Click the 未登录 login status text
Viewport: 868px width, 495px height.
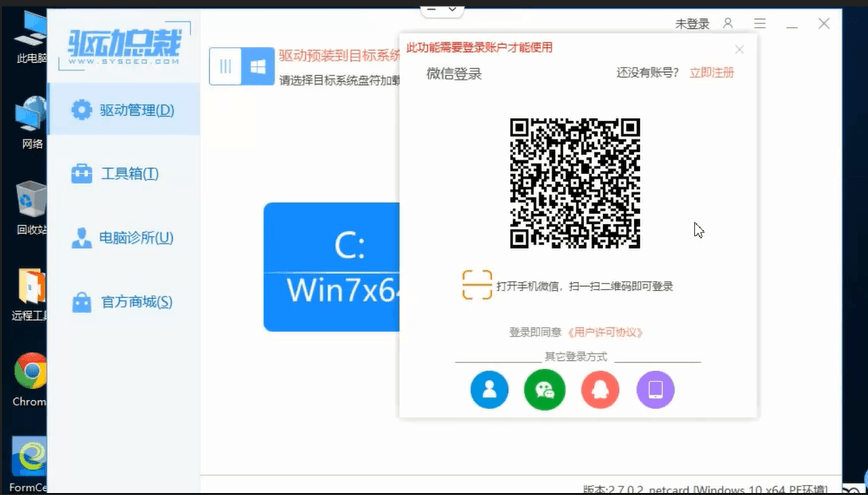[692, 24]
